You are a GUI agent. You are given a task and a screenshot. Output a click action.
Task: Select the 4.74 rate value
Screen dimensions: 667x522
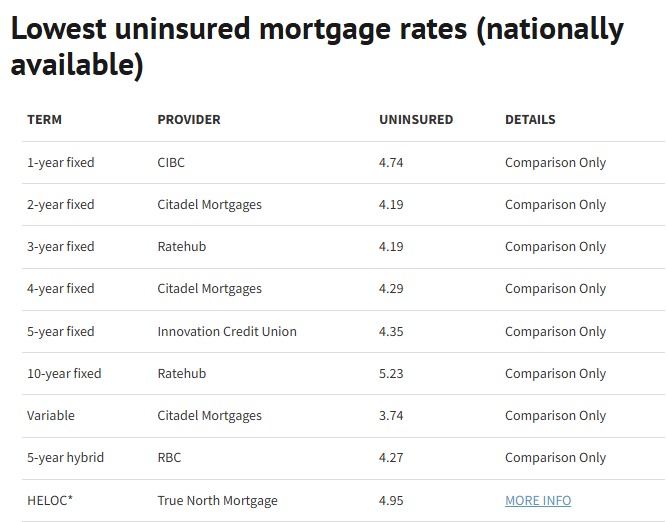coord(391,162)
